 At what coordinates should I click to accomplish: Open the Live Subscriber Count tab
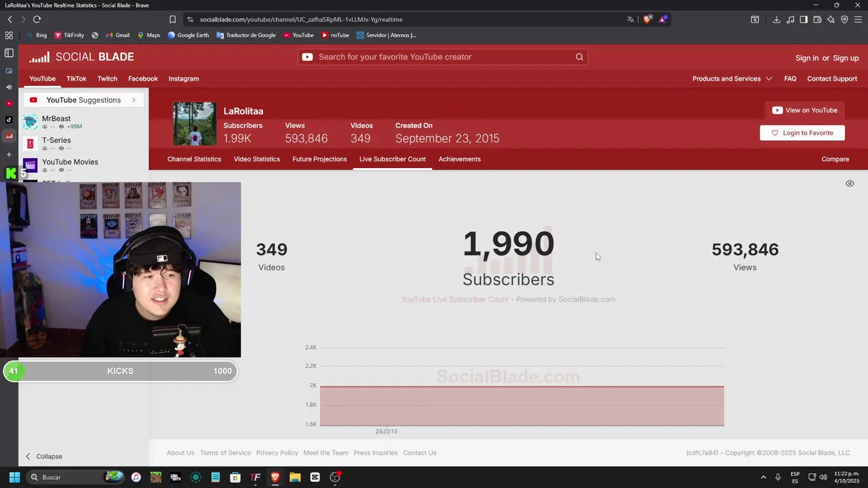(x=393, y=159)
